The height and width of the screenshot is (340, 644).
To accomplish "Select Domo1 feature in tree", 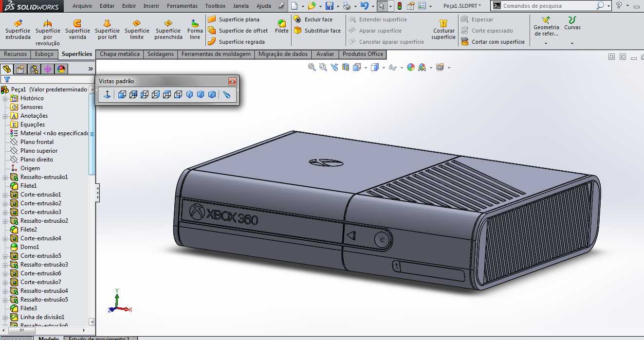I will coord(25,247).
